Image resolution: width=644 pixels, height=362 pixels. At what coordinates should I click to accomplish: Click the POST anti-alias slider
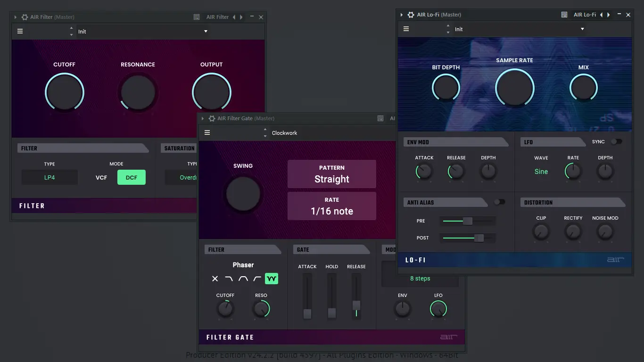point(468,238)
